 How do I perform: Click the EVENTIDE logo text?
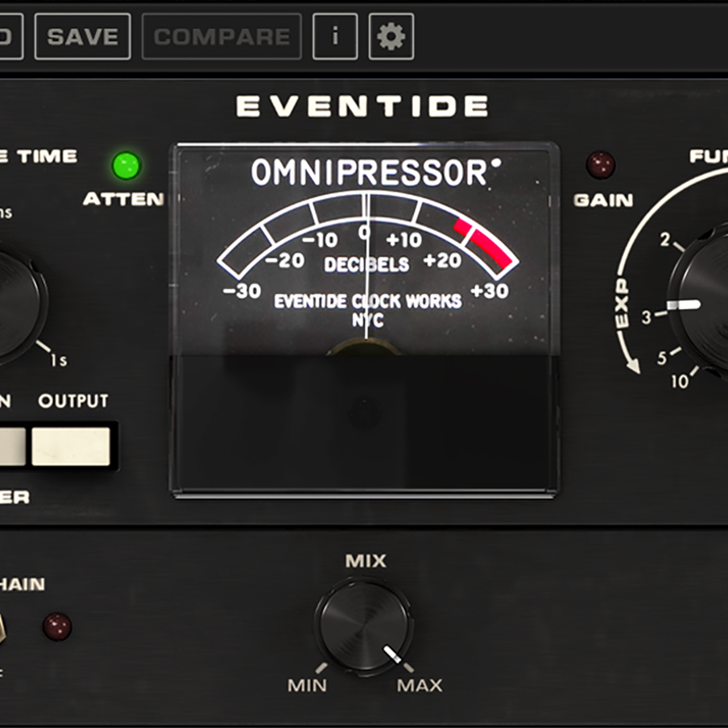[363, 103]
